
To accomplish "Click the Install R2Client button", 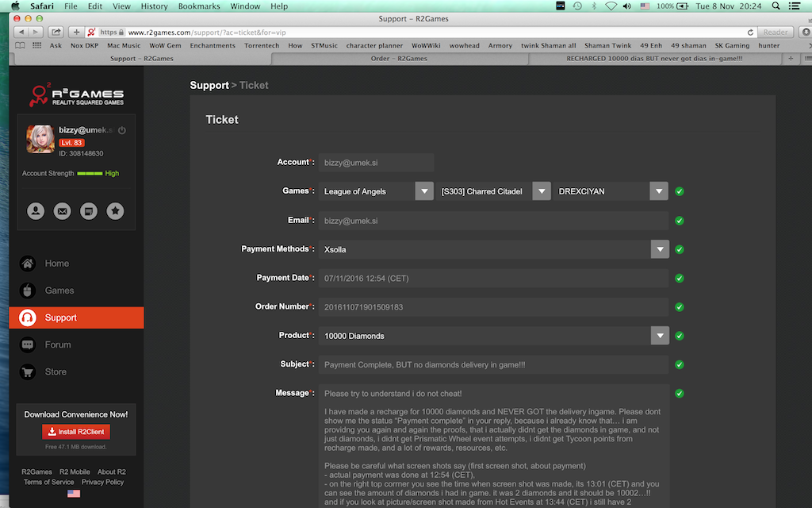I will [76, 432].
